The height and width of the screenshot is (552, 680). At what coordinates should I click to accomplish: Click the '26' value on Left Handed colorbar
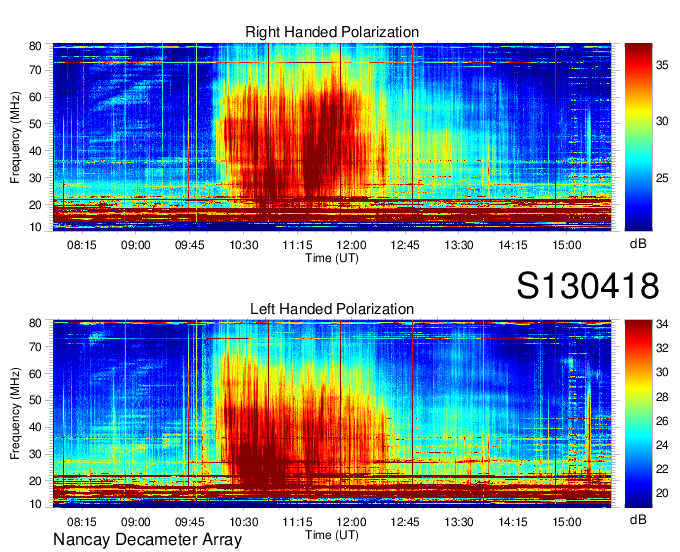pos(662,421)
